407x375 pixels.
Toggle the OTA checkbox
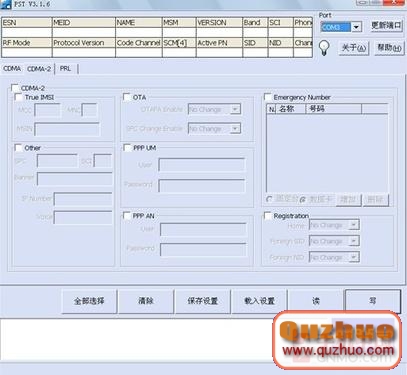[x=127, y=97]
